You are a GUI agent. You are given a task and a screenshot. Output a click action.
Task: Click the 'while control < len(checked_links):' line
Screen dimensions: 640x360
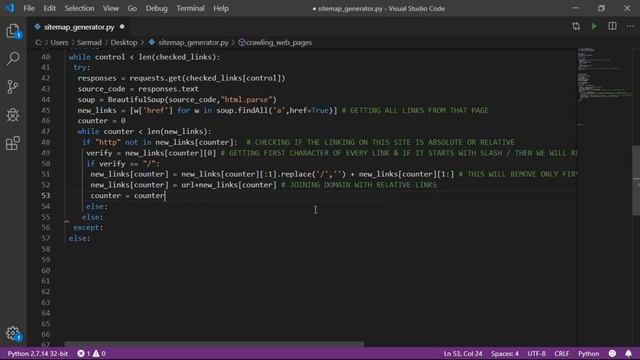(x=144, y=57)
